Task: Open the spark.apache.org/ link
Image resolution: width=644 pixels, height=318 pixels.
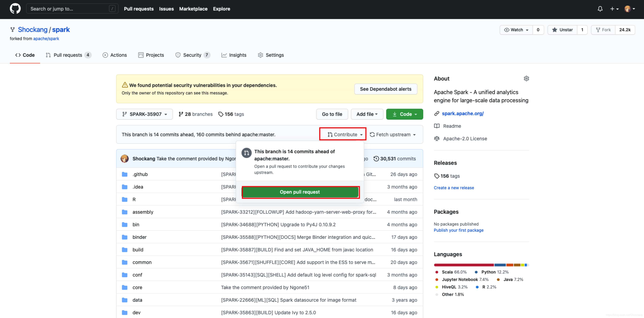Action: (462, 113)
